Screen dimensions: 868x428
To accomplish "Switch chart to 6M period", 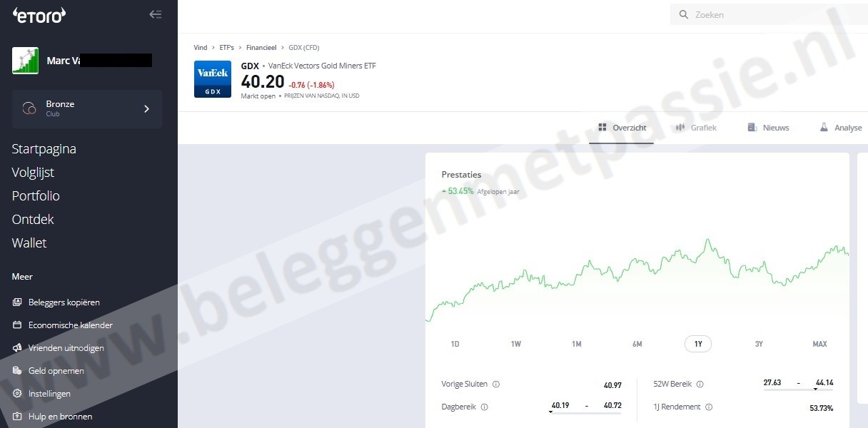I will pyautogui.click(x=637, y=344).
